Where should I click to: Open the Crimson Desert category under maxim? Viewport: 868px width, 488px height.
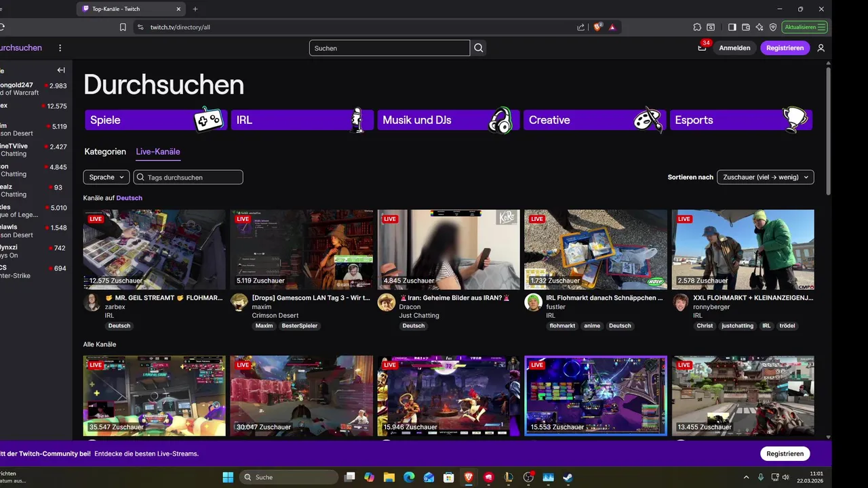[275, 316]
